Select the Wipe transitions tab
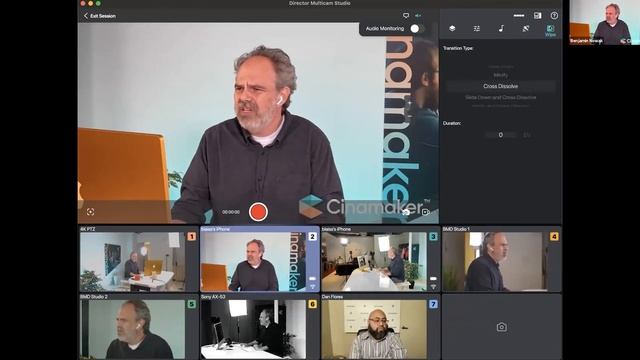640x360 pixels. (x=550, y=31)
